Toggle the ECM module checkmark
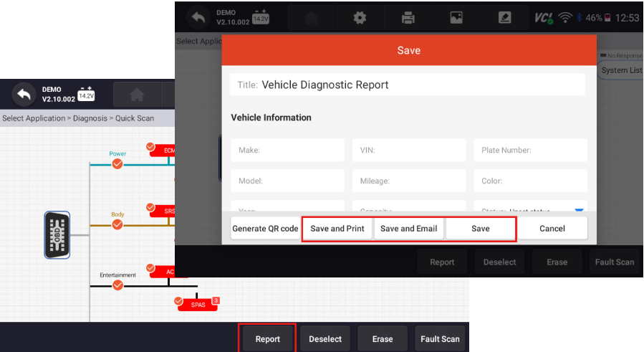Screen dimensions: 644x352 click(150, 147)
